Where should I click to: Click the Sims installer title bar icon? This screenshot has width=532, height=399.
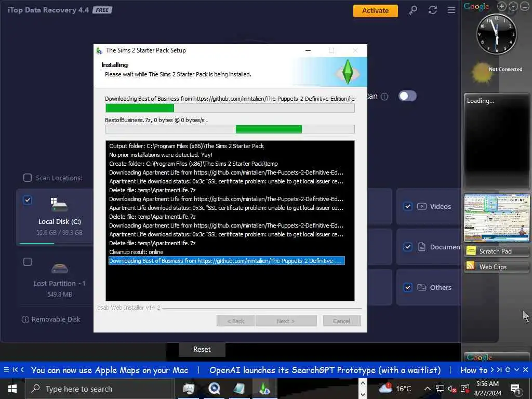pos(99,50)
